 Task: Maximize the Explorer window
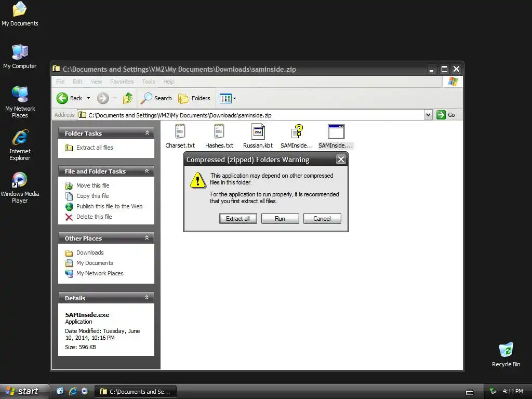pos(444,69)
